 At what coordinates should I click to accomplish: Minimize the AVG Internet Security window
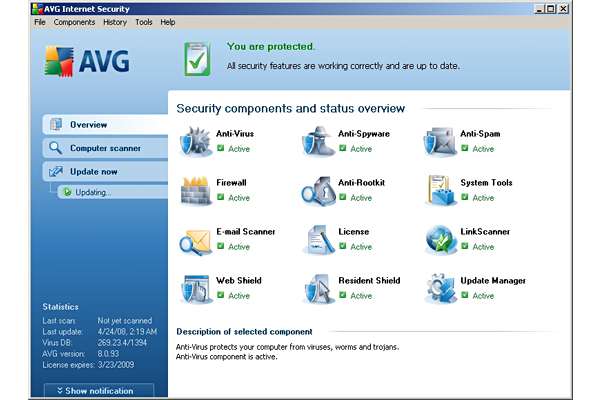pyautogui.click(x=539, y=9)
